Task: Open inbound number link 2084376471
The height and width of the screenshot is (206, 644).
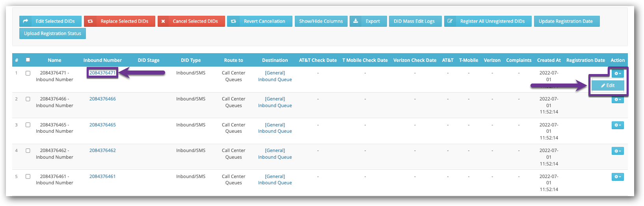Action: click(102, 73)
